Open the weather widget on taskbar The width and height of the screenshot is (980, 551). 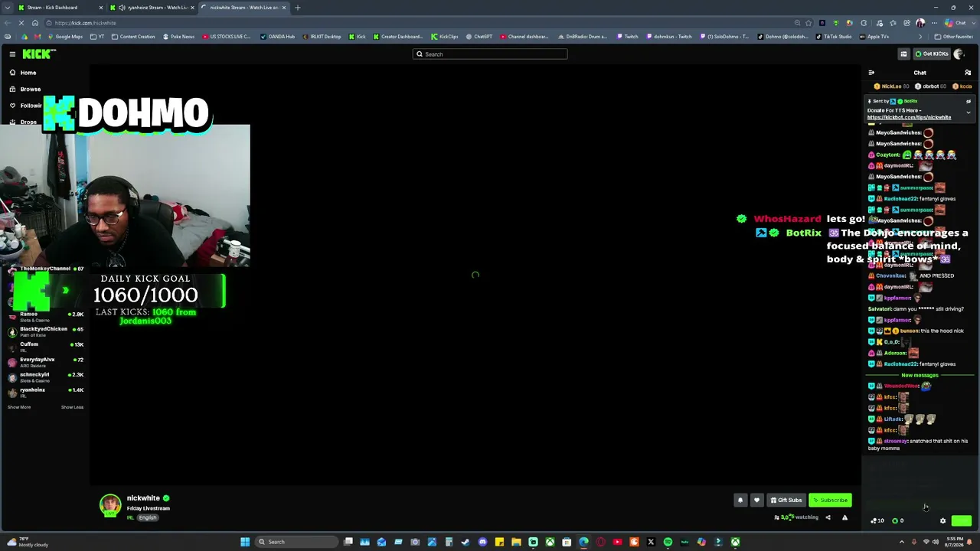26,542
